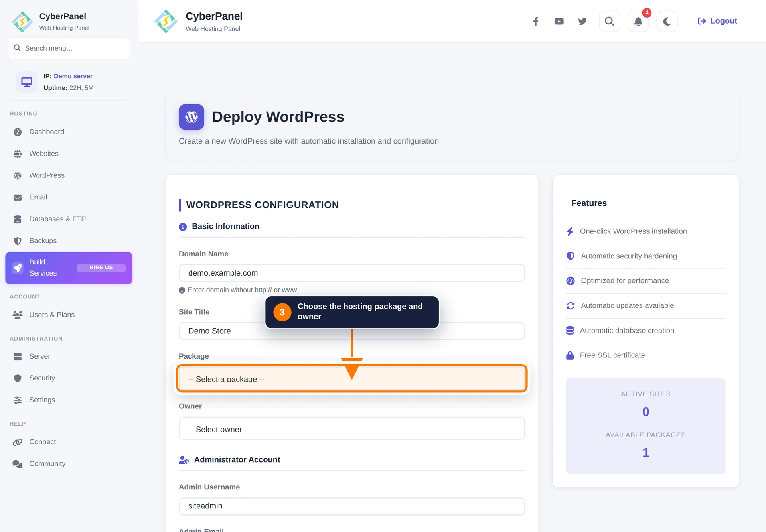
Task: Open Community help item
Action: click(69, 464)
